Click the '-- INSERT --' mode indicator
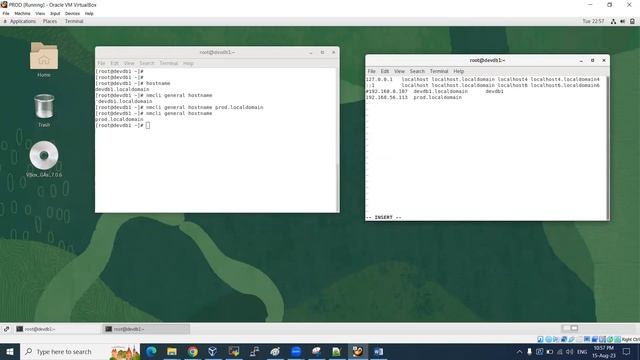The image size is (640, 360). tap(384, 217)
